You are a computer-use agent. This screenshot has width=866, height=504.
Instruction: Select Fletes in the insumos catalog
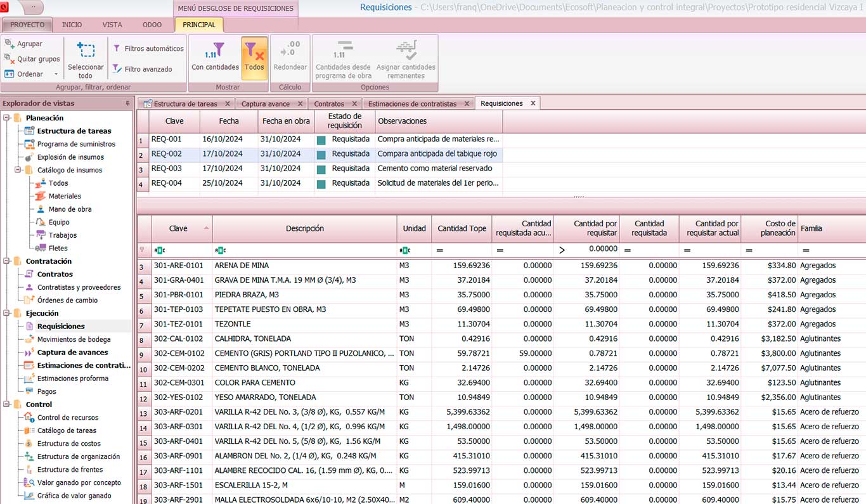point(58,249)
